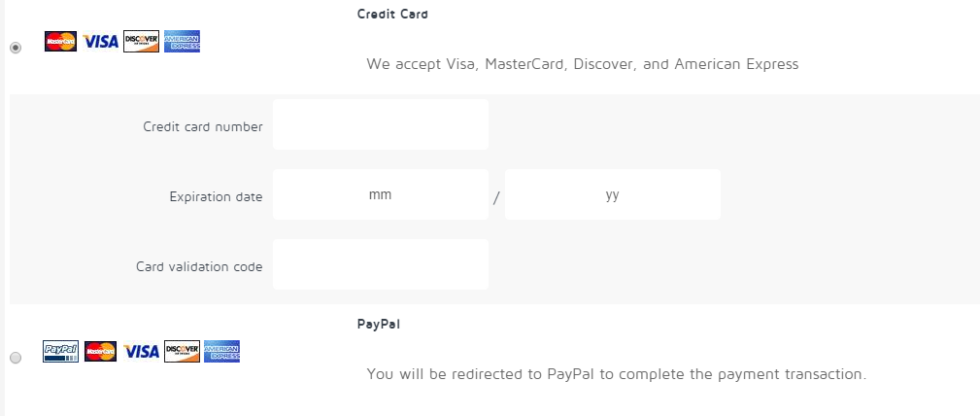
Task: Click Discover logo in Credit Card row
Action: (141, 41)
